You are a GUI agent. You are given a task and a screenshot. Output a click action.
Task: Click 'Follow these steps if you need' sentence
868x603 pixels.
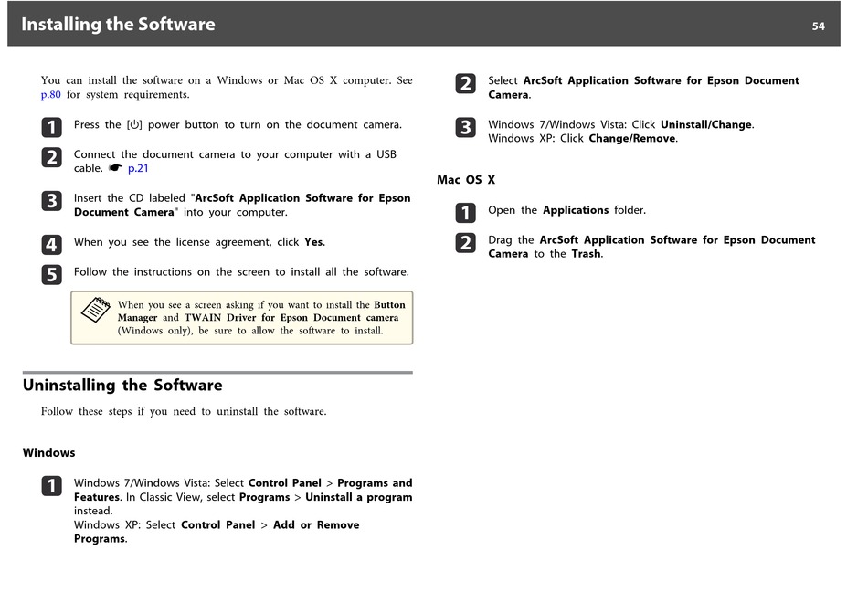click(184, 411)
